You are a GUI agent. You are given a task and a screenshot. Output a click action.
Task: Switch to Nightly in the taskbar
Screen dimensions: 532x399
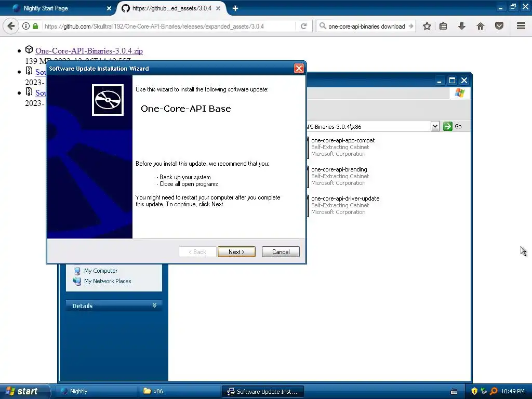point(97,391)
